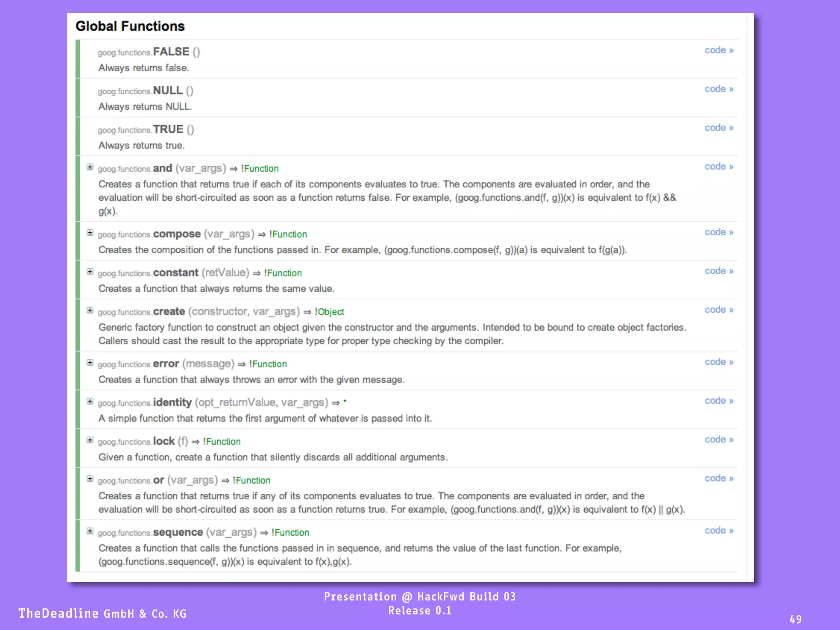Image resolution: width=840 pixels, height=630 pixels.
Task: Open code link for lock function
Action: point(719,440)
